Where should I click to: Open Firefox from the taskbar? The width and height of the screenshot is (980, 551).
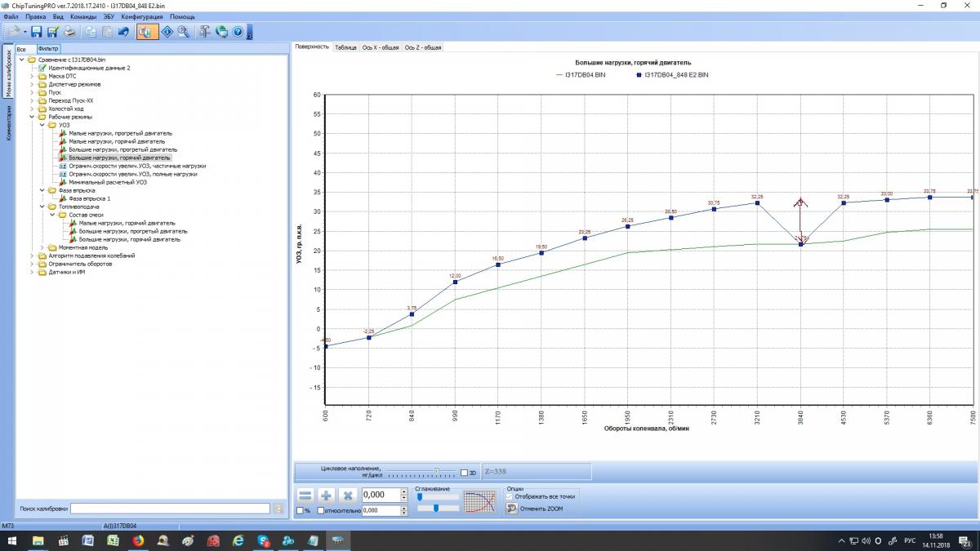point(137,540)
